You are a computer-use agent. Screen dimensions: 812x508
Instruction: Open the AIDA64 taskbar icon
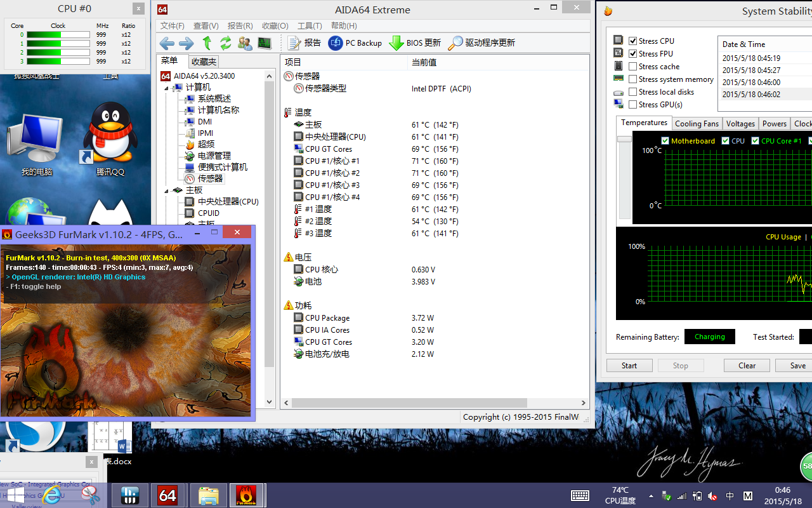(x=167, y=495)
